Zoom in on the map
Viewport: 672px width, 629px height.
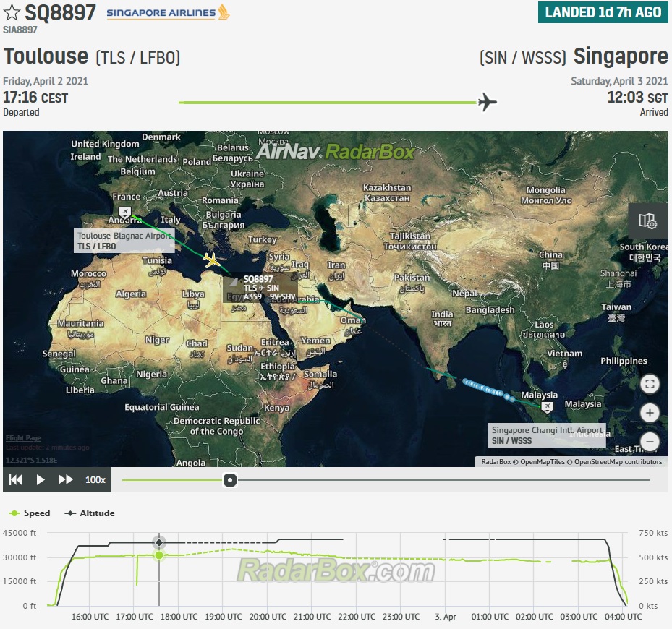650,413
